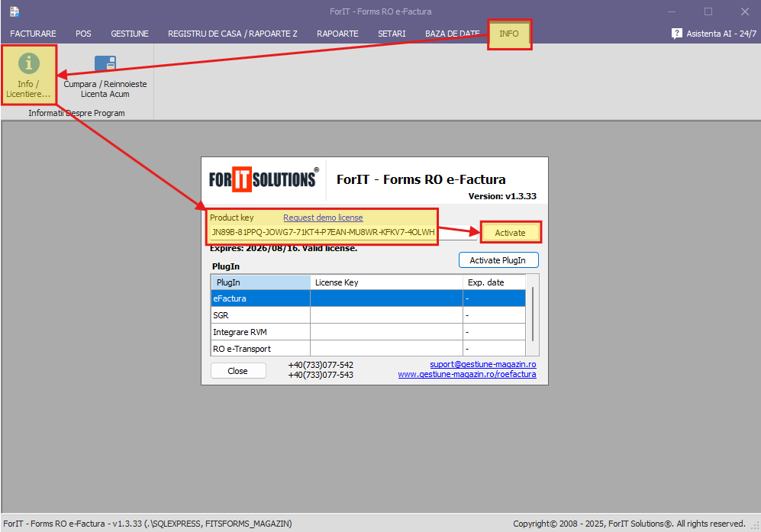
Task: Click the Activate button
Action: pos(510,233)
